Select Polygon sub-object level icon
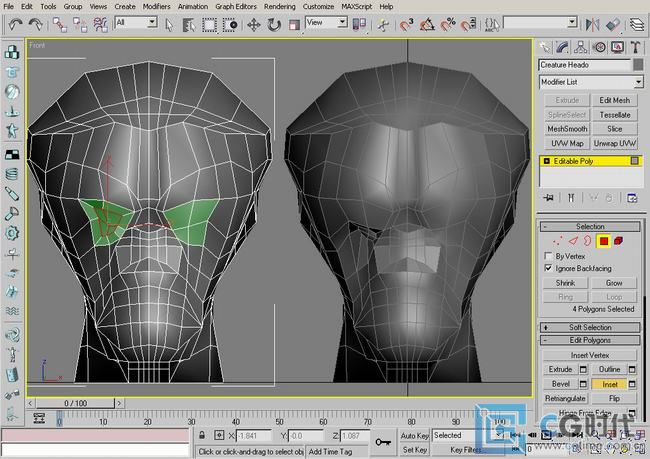This screenshot has width=650, height=459. tap(604, 241)
